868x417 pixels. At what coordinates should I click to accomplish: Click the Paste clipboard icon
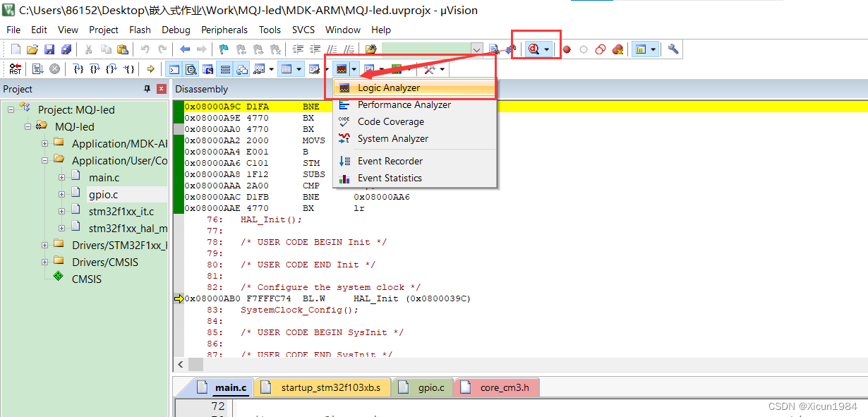tap(123, 49)
